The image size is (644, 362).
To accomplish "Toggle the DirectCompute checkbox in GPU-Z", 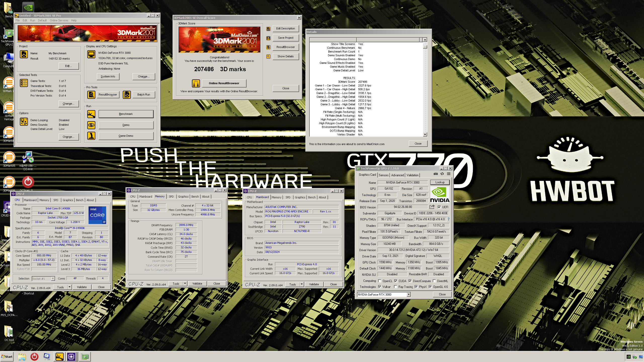I will 410,281.
